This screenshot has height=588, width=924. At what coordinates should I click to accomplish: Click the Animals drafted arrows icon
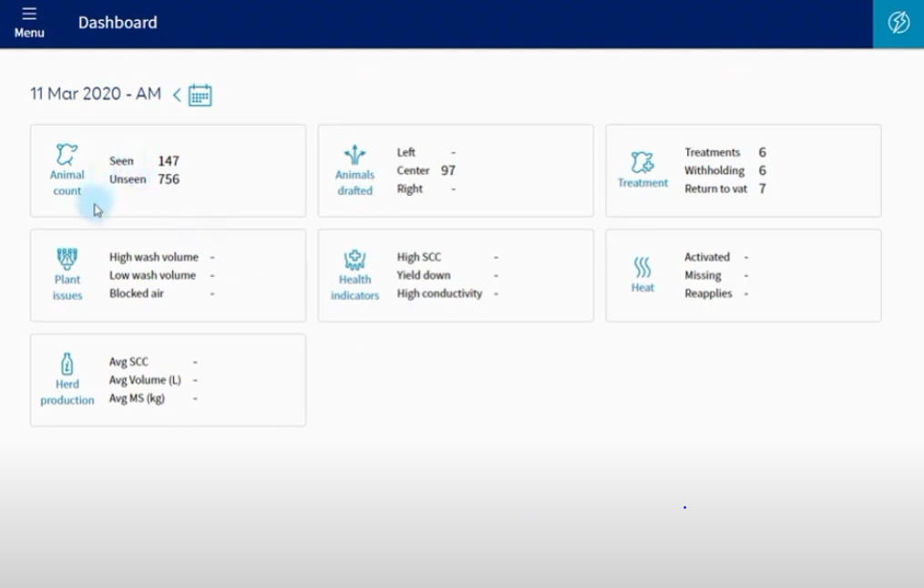click(354, 154)
